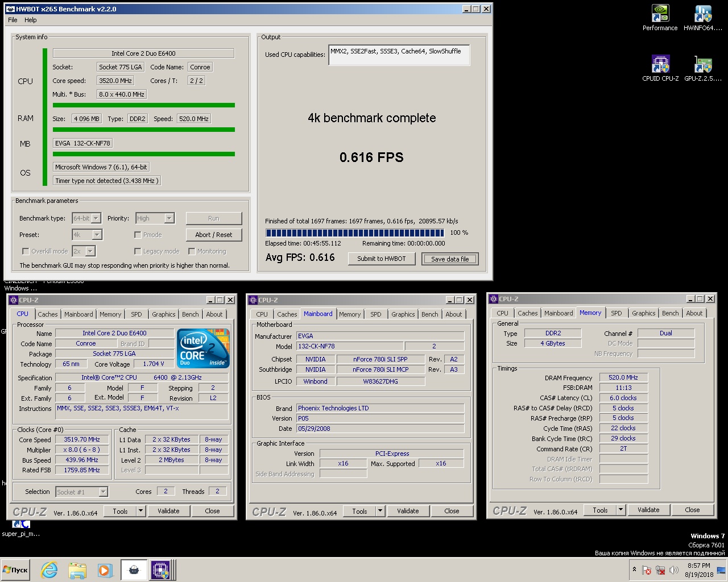Click Tools button in Mainboard window
This screenshot has height=582, width=728.
(360, 511)
